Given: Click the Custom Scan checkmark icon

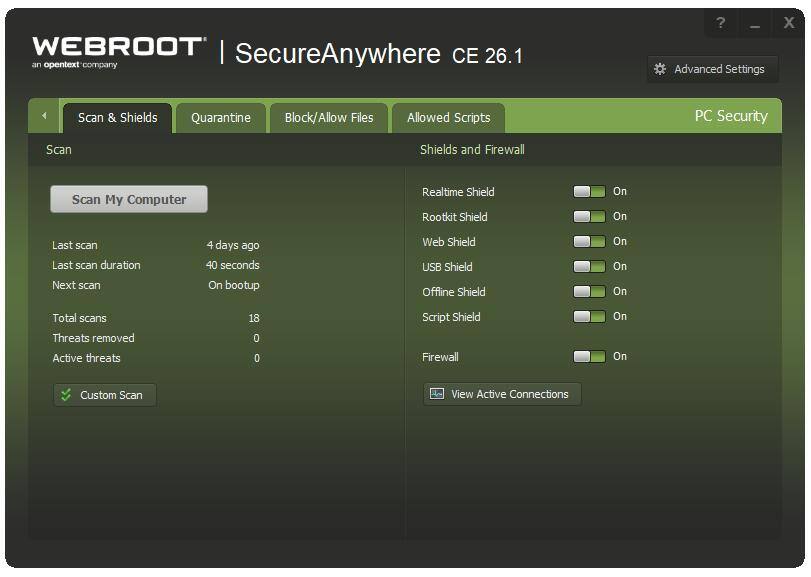Looking at the screenshot, I should tap(66, 395).
